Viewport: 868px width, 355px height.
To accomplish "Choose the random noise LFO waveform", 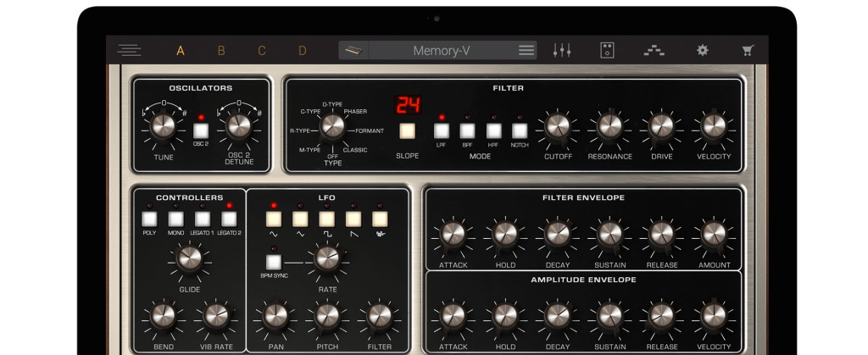I will [380, 220].
